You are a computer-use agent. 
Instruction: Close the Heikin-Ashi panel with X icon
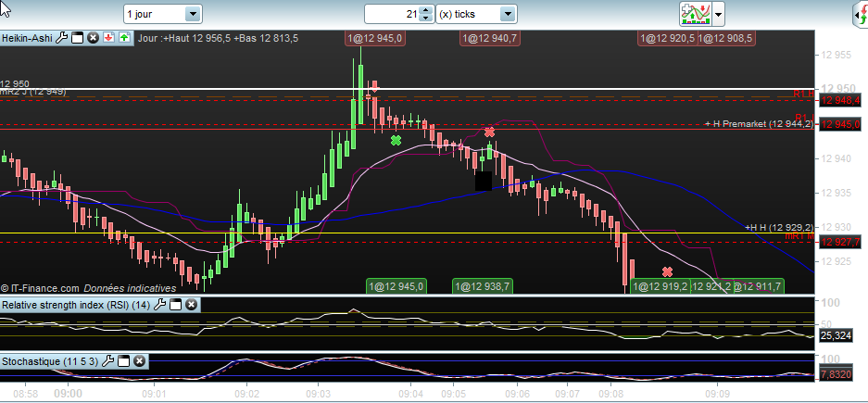click(x=93, y=38)
